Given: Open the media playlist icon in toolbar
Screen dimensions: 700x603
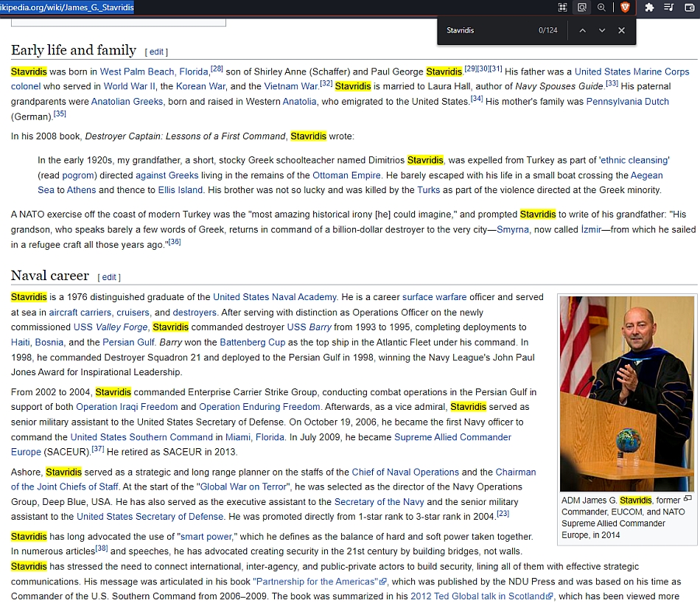Looking at the screenshot, I should point(669,7).
